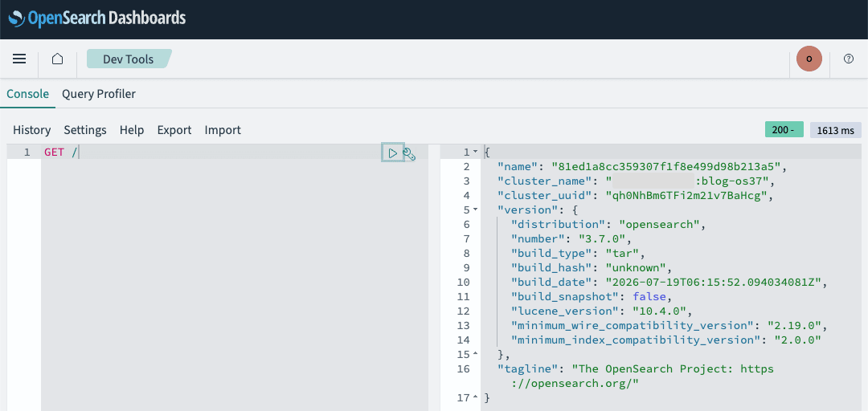Click the 200 status badge
The image size is (868, 411).
click(784, 130)
